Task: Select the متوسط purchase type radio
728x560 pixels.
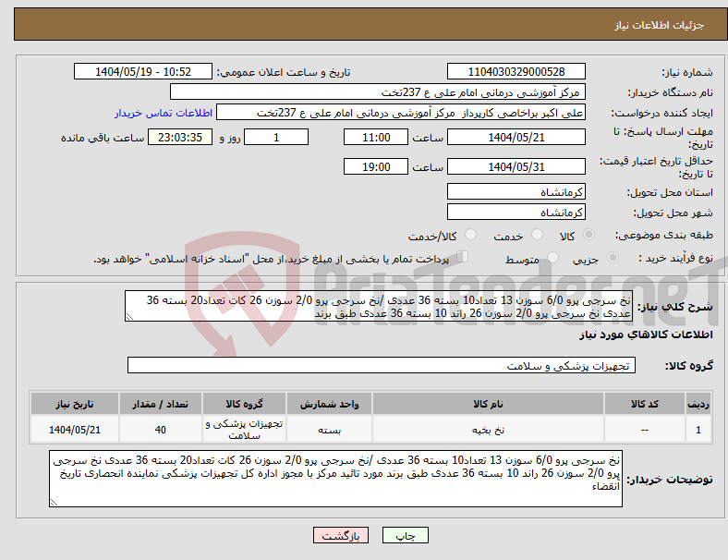Action: tap(552, 258)
